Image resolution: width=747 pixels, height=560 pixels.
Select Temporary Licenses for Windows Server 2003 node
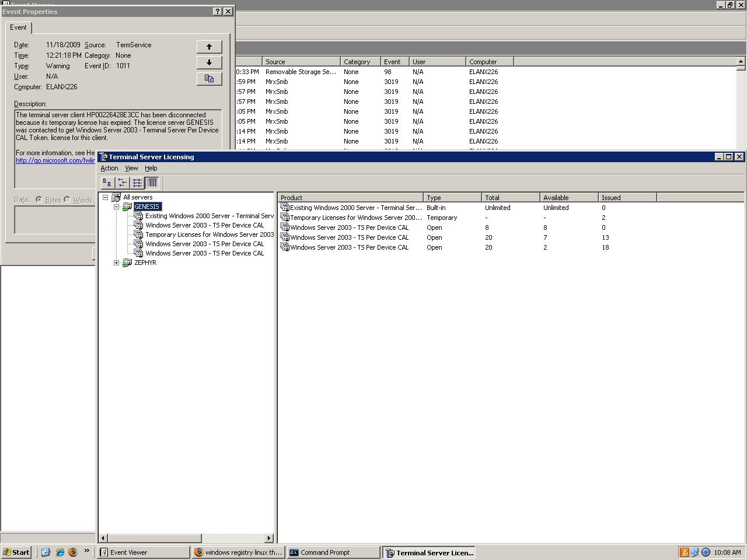(x=210, y=235)
